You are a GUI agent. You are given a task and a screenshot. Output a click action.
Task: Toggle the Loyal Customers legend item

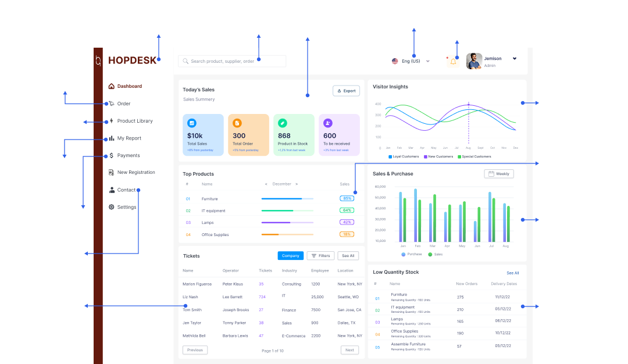[404, 156]
